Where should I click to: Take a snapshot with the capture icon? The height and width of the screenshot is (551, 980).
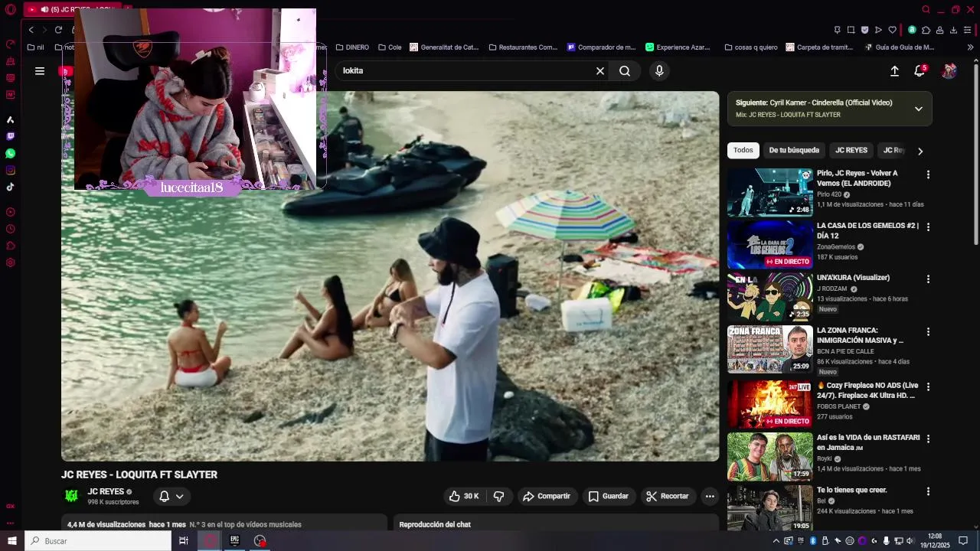coord(851,30)
